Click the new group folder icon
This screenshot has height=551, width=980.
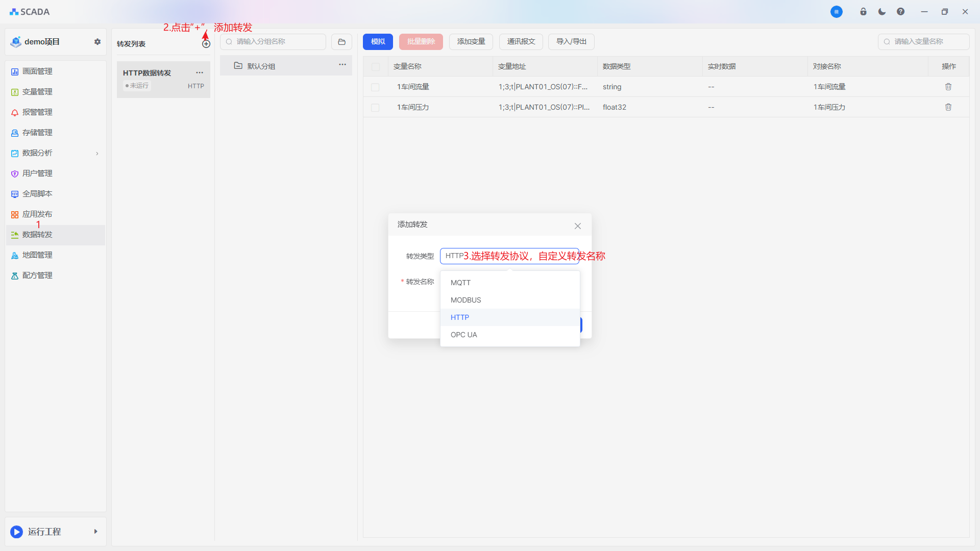341,42
